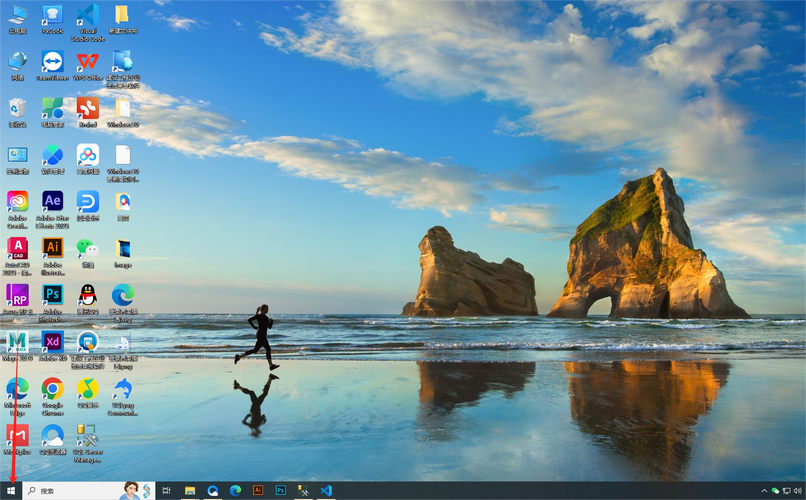Switch to VS Code on the taskbar
The width and height of the screenshot is (806, 500).
[326, 491]
